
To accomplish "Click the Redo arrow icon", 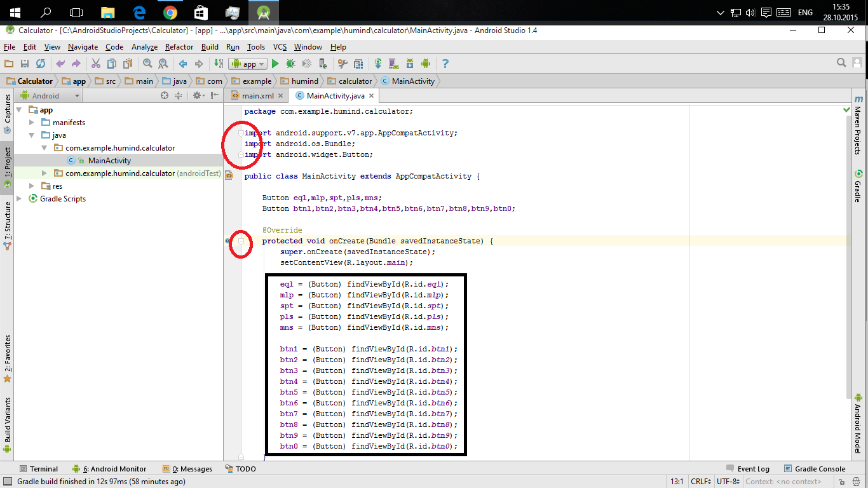I will point(76,64).
